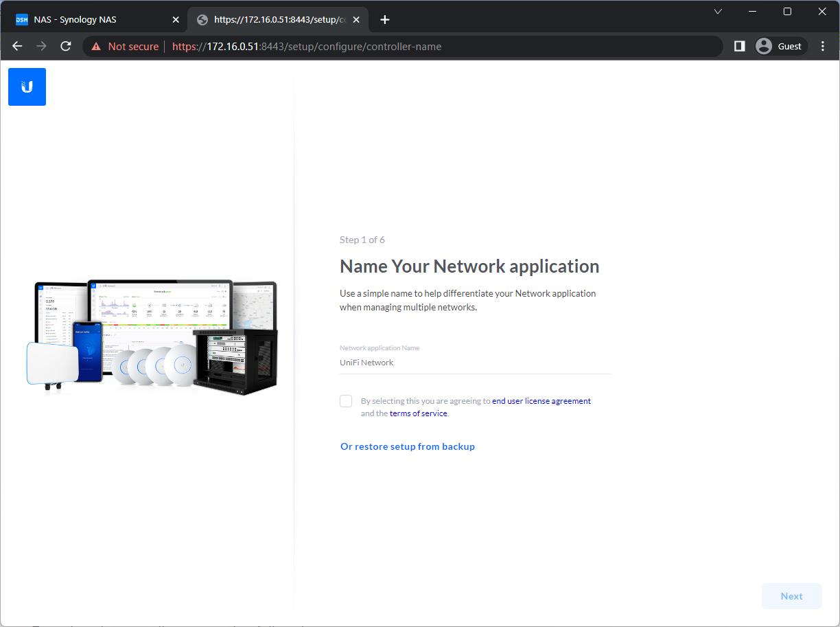This screenshot has height=627, width=840.
Task: Maximize the browser window
Action: point(787,12)
